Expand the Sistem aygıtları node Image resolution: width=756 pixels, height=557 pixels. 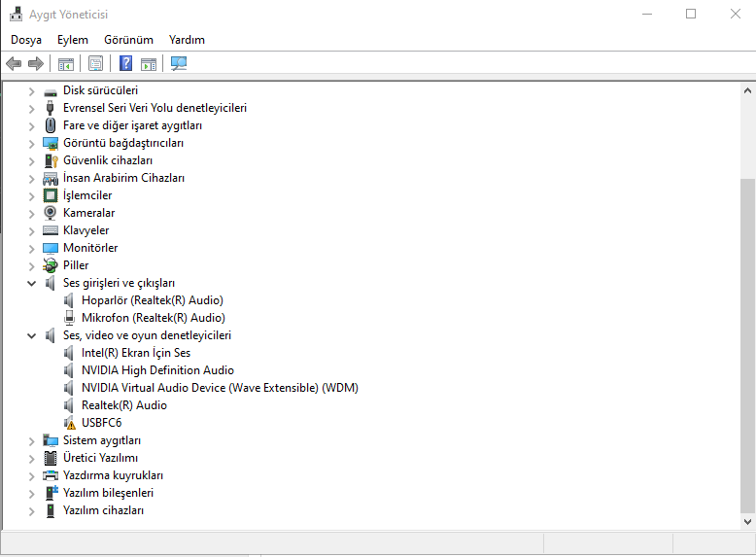coord(32,441)
